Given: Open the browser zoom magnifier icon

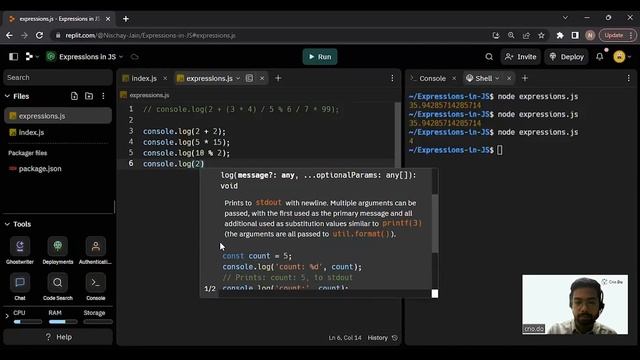Looking at the screenshot, I should coord(511,36).
